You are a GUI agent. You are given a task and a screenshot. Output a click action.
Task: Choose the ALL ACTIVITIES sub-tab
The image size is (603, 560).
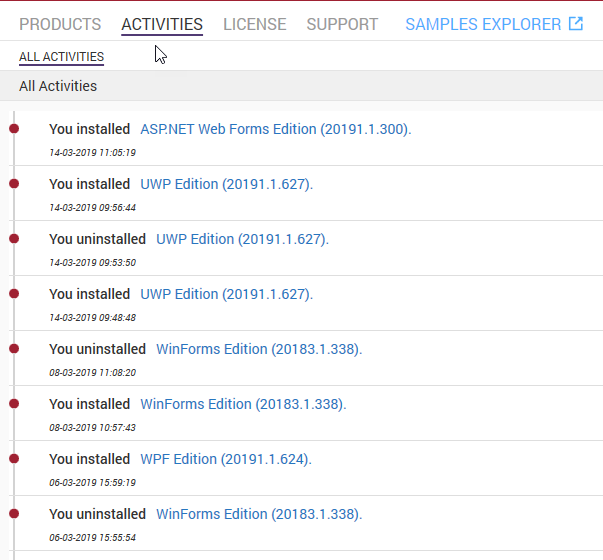[62, 57]
